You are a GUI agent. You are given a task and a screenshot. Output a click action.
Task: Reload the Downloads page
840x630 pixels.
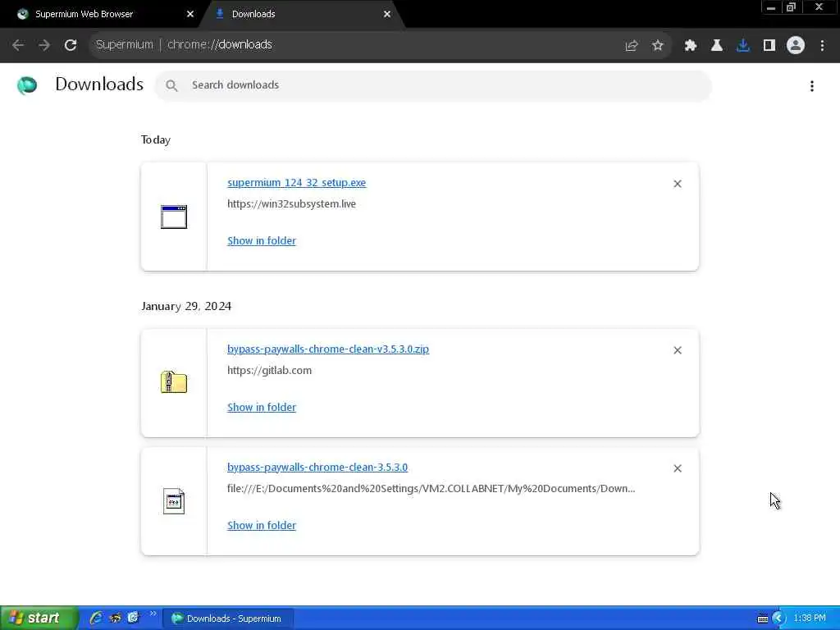coord(71,45)
